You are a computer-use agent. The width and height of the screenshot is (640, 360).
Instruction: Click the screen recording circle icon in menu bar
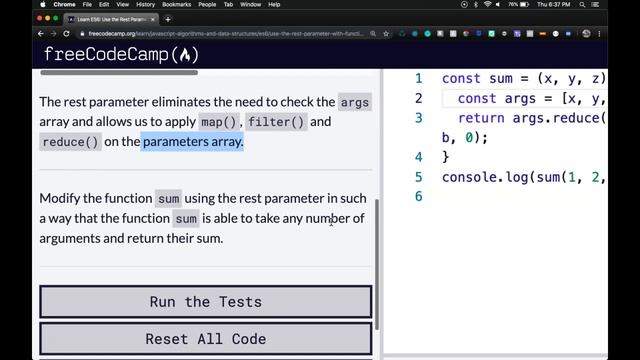pos(464,4)
